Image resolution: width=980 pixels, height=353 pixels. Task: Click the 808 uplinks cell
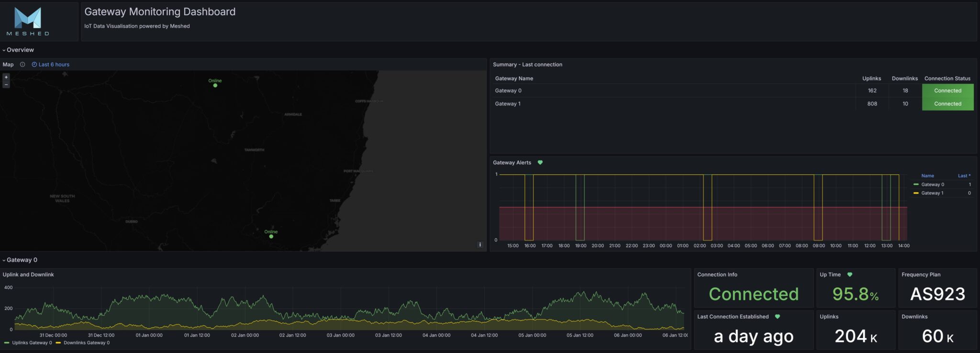pyautogui.click(x=872, y=104)
